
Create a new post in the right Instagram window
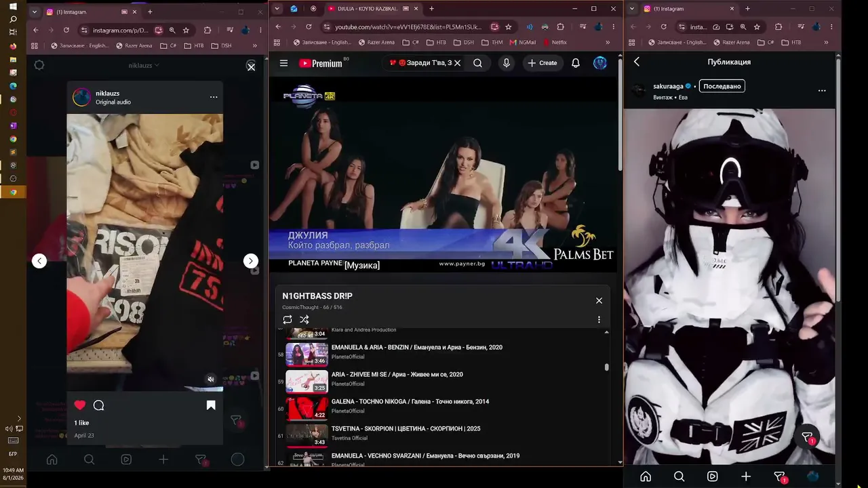(x=746, y=476)
